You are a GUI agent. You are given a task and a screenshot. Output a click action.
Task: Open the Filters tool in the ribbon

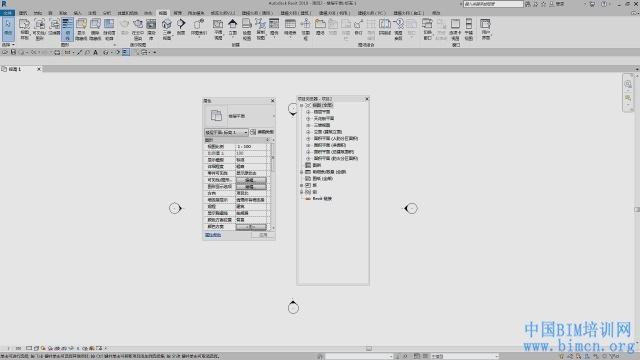click(x=54, y=27)
